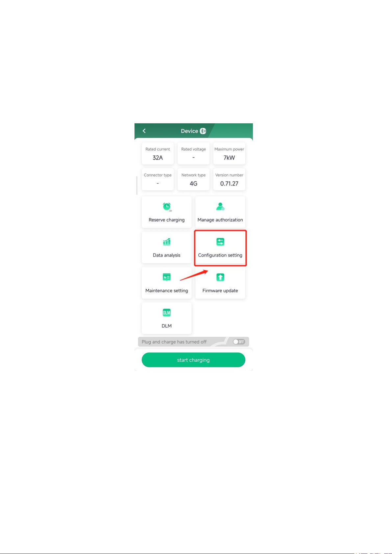
Task: Click the Connector type card
Action: (158, 180)
